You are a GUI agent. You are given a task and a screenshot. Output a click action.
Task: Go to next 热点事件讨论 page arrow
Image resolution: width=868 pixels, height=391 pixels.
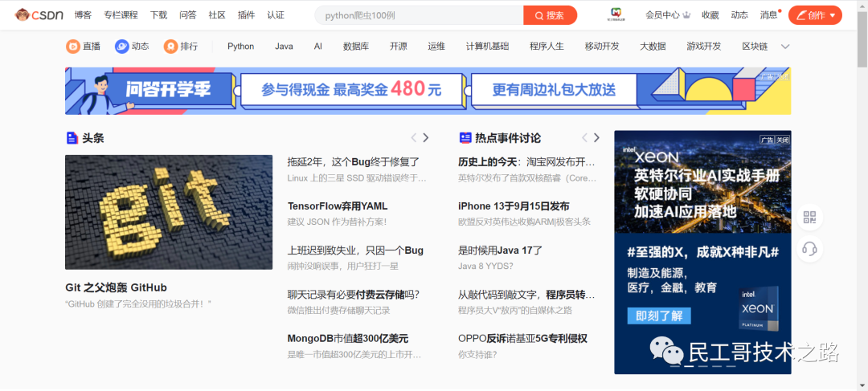click(x=596, y=138)
